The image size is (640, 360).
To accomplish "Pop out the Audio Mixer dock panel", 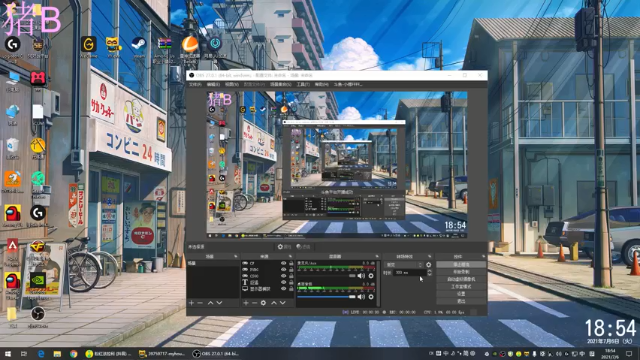I will 377,256.
